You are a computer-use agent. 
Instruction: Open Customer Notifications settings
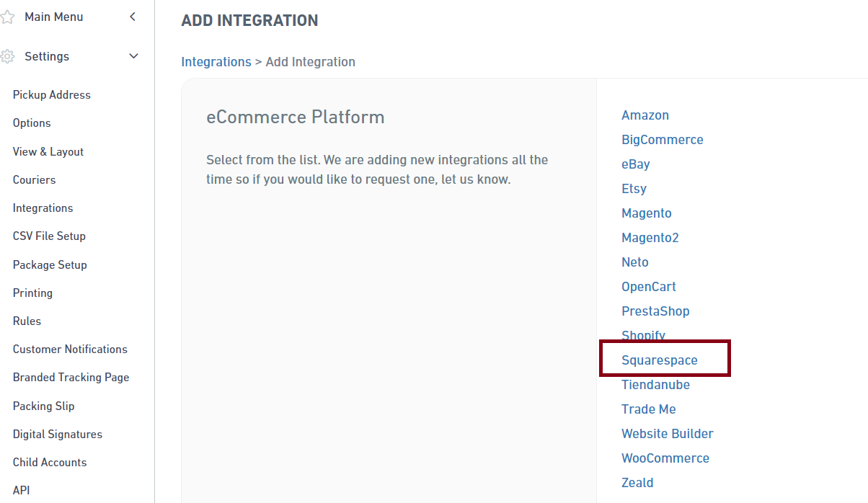[x=70, y=350]
